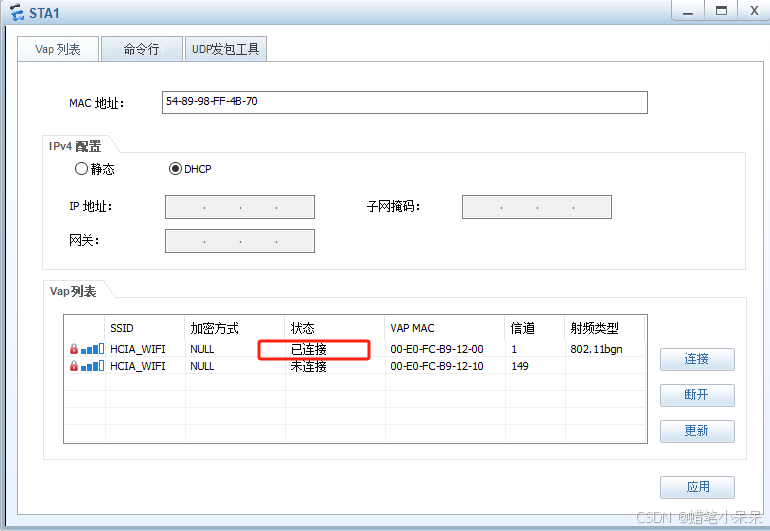Image resolution: width=770 pixels, height=531 pixels.
Task: Click channel value 1 cell
Action: 514,349
